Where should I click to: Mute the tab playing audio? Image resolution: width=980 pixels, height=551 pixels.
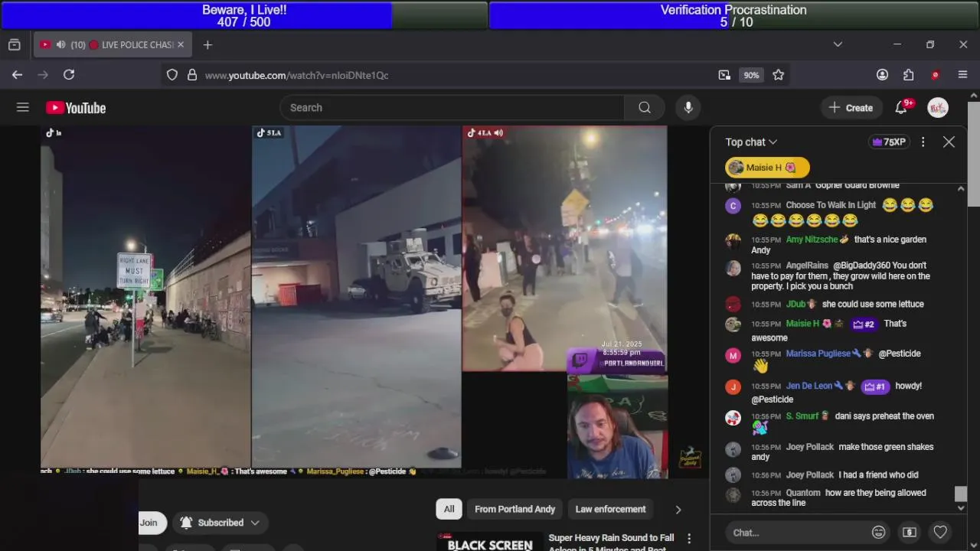coord(60,45)
